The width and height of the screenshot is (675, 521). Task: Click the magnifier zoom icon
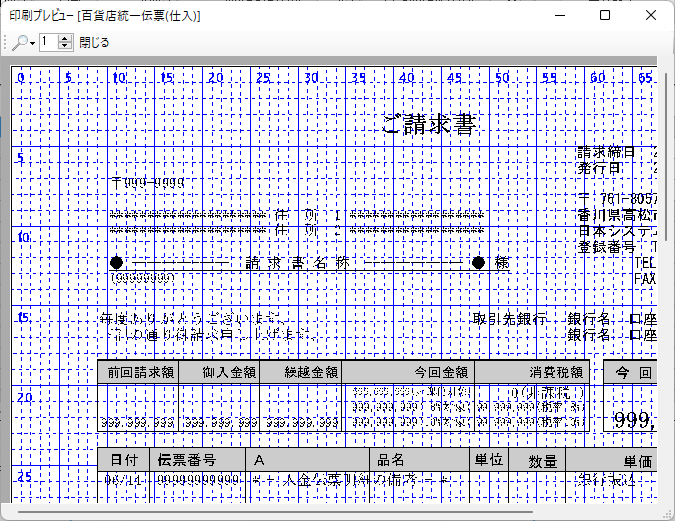coord(19,42)
